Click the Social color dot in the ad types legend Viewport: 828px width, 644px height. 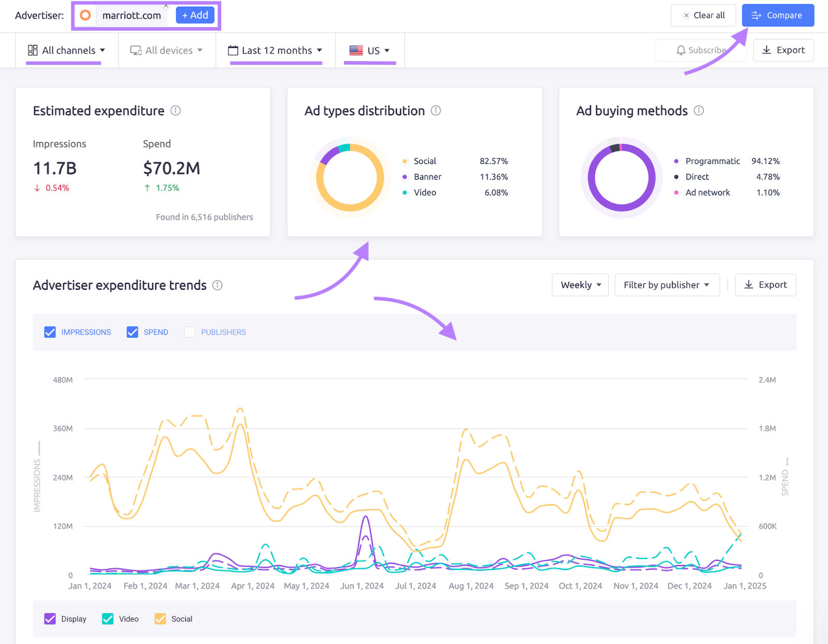tap(405, 161)
